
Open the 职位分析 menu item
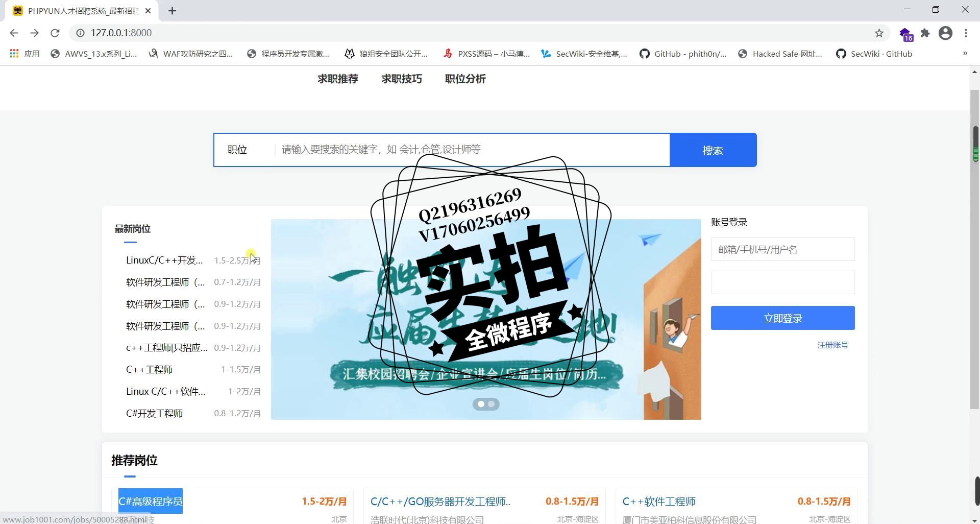pos(465,79)
